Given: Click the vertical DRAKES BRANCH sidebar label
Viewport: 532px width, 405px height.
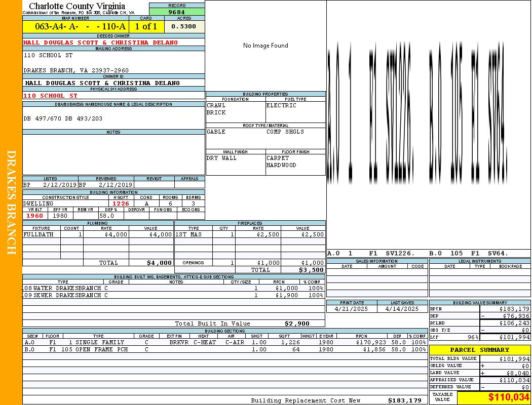Looking at the screenshot, I should 11,202.
